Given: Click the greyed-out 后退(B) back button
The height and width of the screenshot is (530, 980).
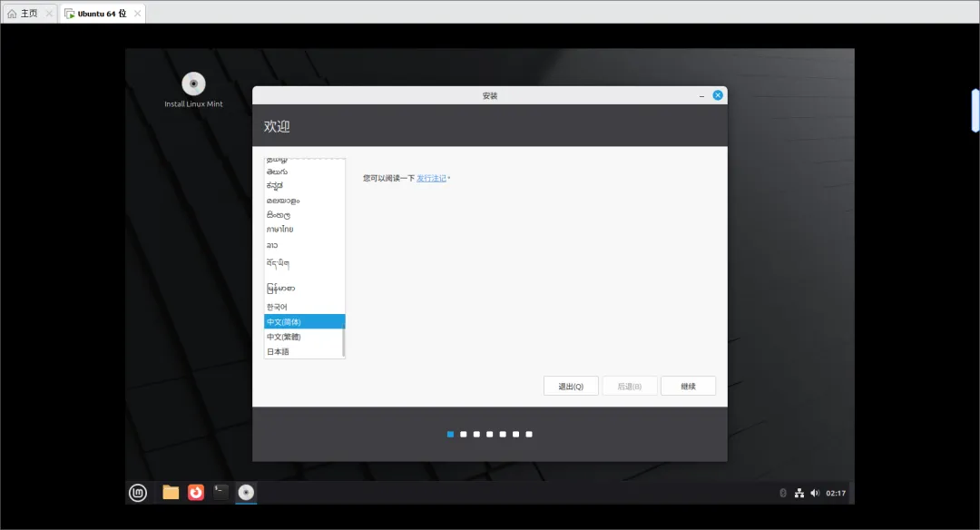Looking at the screenshot, I should pos(630,387).
